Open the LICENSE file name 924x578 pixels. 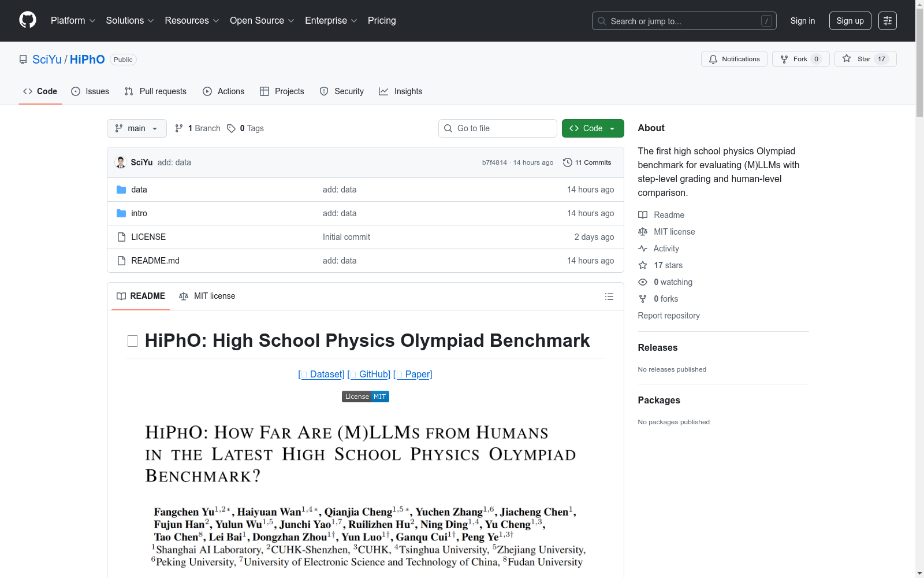click(x=148, y=237)
